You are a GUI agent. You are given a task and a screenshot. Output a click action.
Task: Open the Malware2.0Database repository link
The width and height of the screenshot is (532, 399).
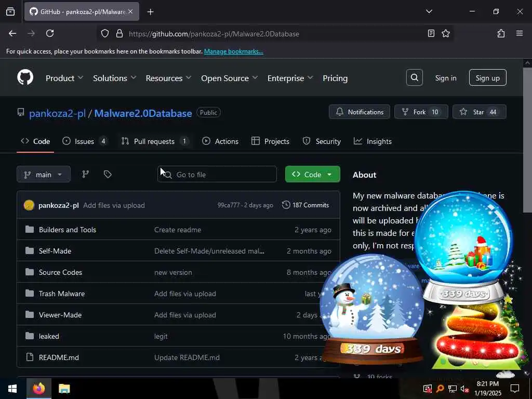click(143, 113)
